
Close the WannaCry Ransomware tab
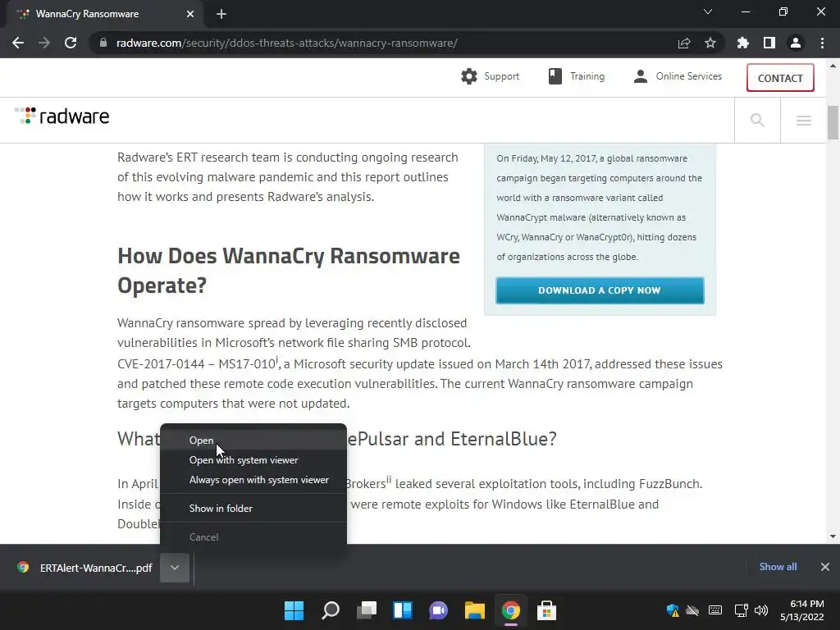[x=190, y=15]
